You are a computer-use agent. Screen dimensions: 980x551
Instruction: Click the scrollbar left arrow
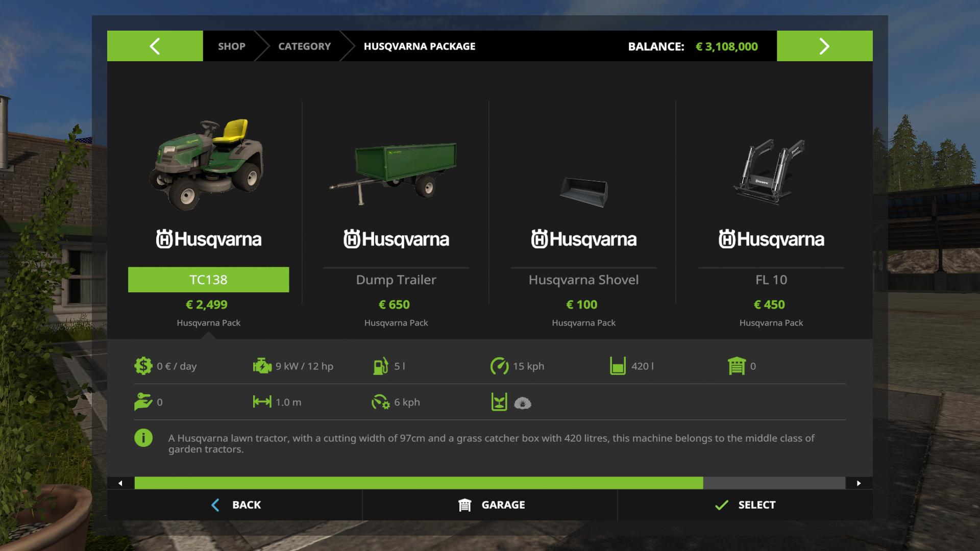click(x=120, y=483)
